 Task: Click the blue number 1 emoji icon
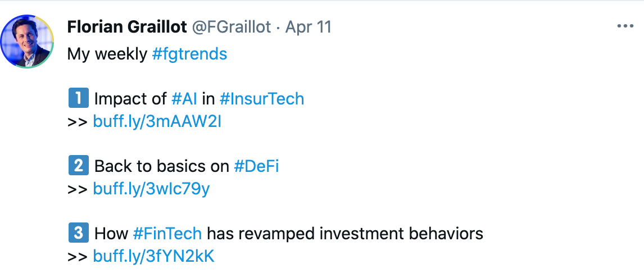click(x=78, y=99)
